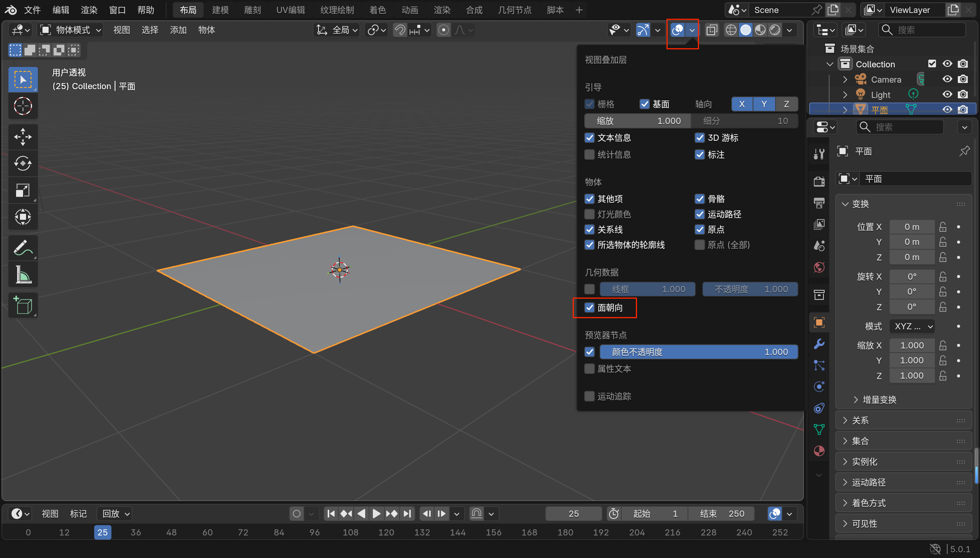Hide the Light object with eye icon
This screenshot has height=558, width=980.
(x=947, y=94)
